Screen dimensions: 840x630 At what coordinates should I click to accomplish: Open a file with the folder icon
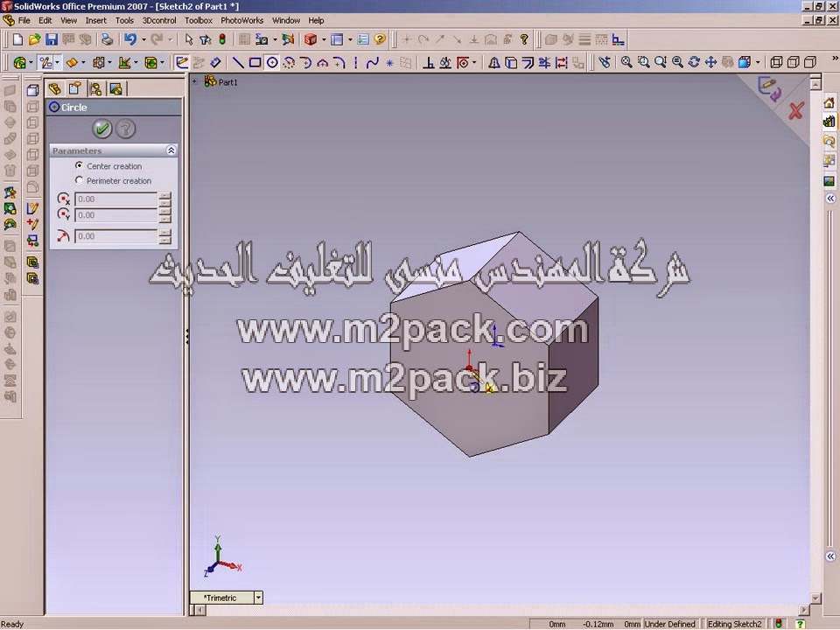[x=34, y=39]
